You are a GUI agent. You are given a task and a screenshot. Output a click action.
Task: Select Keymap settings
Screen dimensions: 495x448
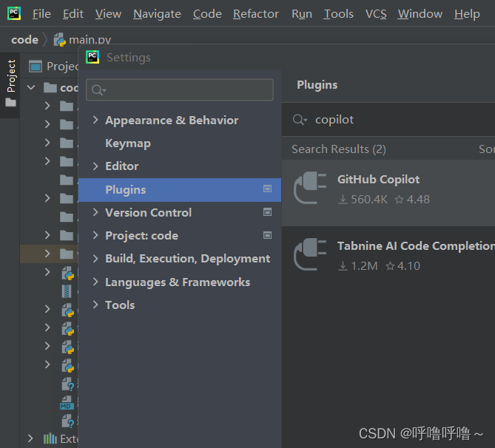click(x=128, y=143)
